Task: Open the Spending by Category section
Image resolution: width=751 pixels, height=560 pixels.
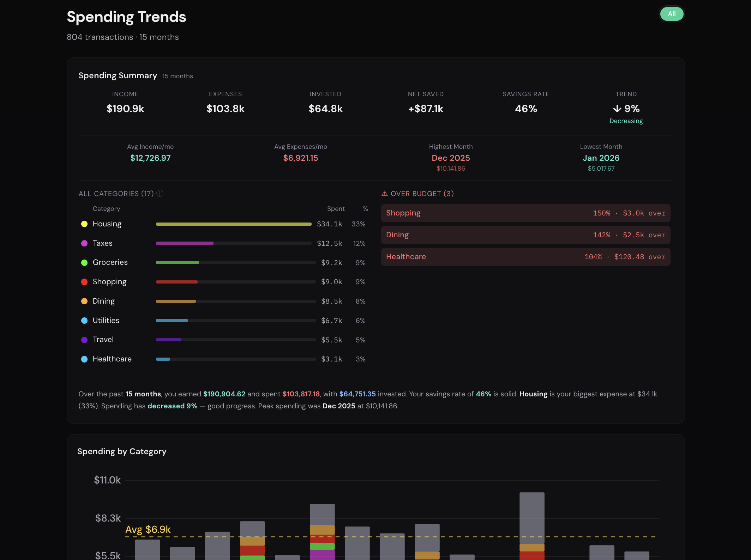Action: [122, 451]
